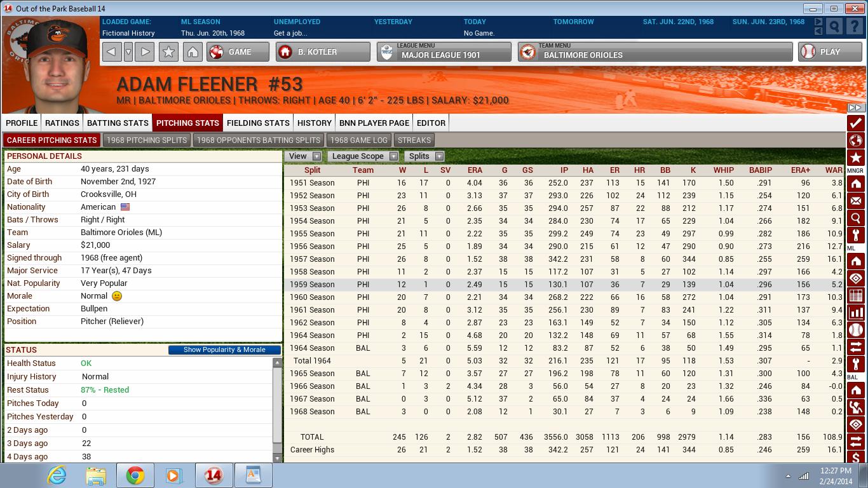Click the globe icon in right sidebar

(x=856, y=140)
